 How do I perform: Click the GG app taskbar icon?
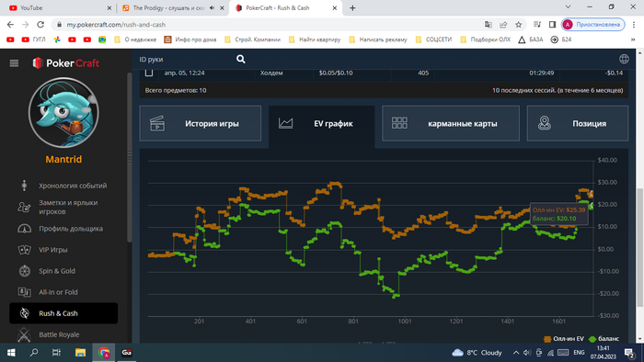[x=127, y=353]
